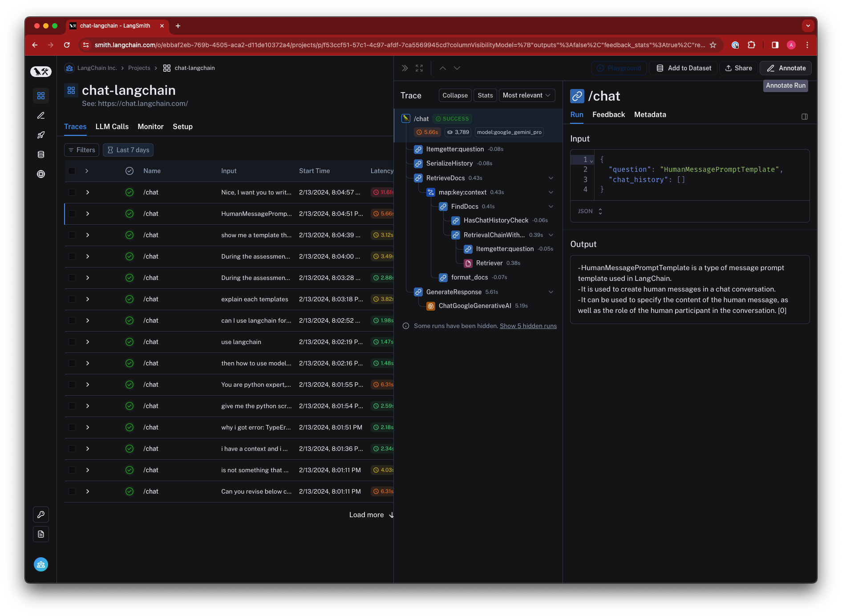Open the Annotation Queues pencil sidebar icon

point(41,115)
